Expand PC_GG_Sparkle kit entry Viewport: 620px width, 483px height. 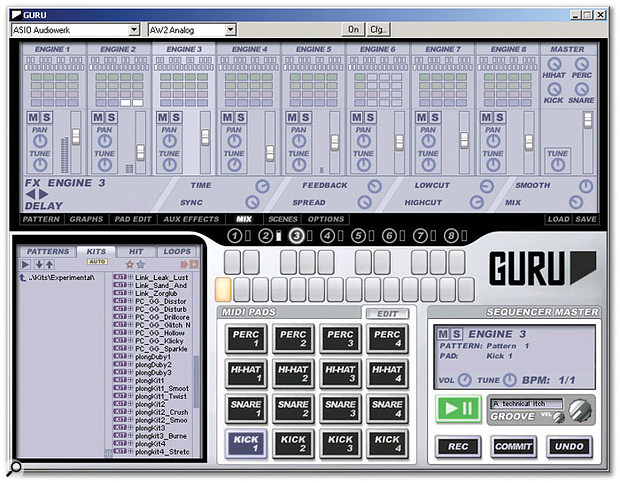tap(130, 349)
